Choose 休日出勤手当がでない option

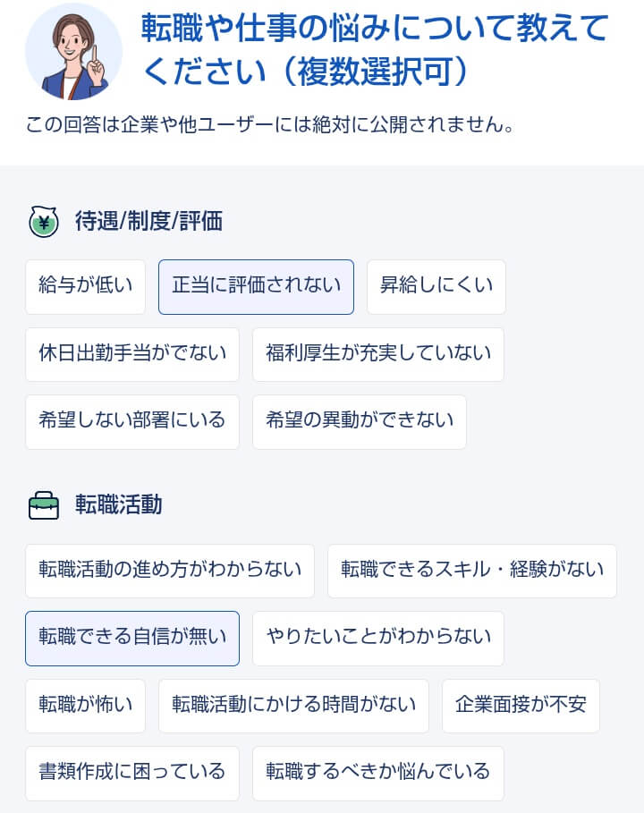pos(132,354)
